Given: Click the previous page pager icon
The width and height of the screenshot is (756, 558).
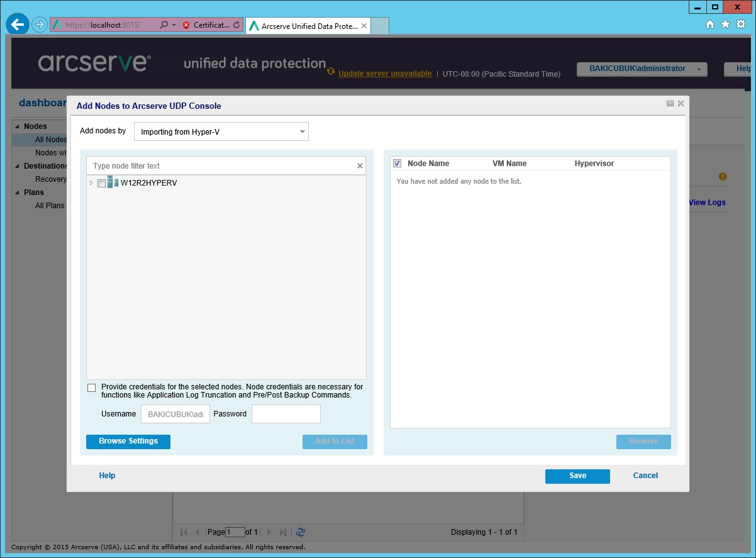Looking at the screenshot, I should click(x=197, y=532).
